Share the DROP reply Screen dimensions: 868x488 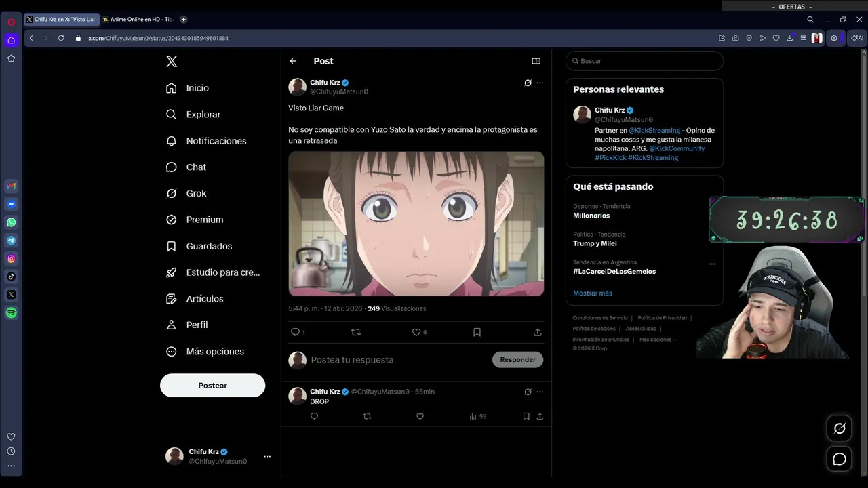click(540, 416)
